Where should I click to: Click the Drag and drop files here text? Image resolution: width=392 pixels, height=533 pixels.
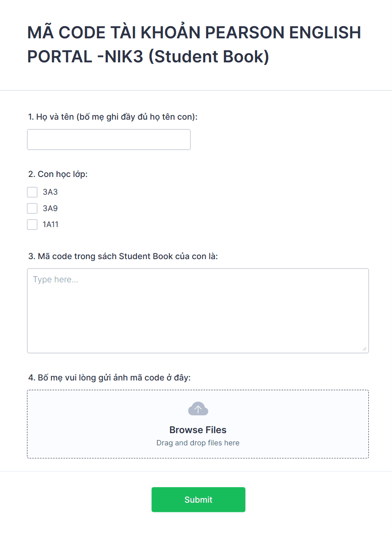pos(198,443)
